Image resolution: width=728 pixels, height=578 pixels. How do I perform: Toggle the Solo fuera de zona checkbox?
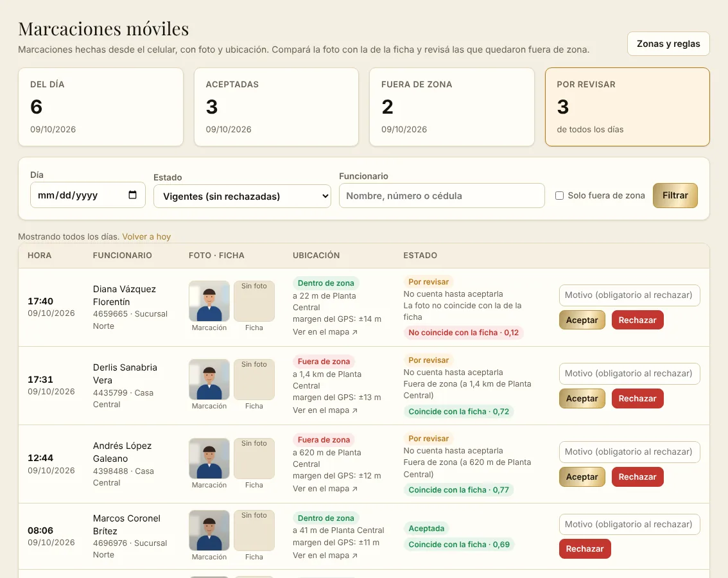tap(559, 196)
